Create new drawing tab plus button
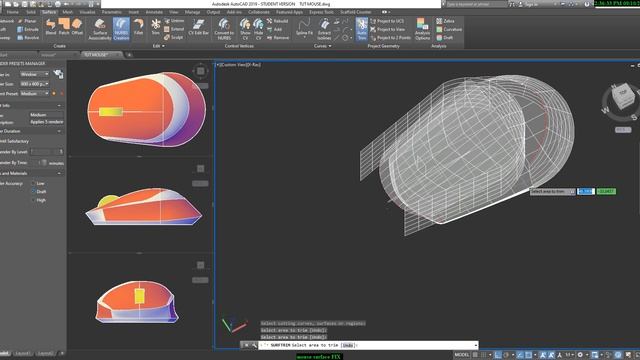 [129, 55]
